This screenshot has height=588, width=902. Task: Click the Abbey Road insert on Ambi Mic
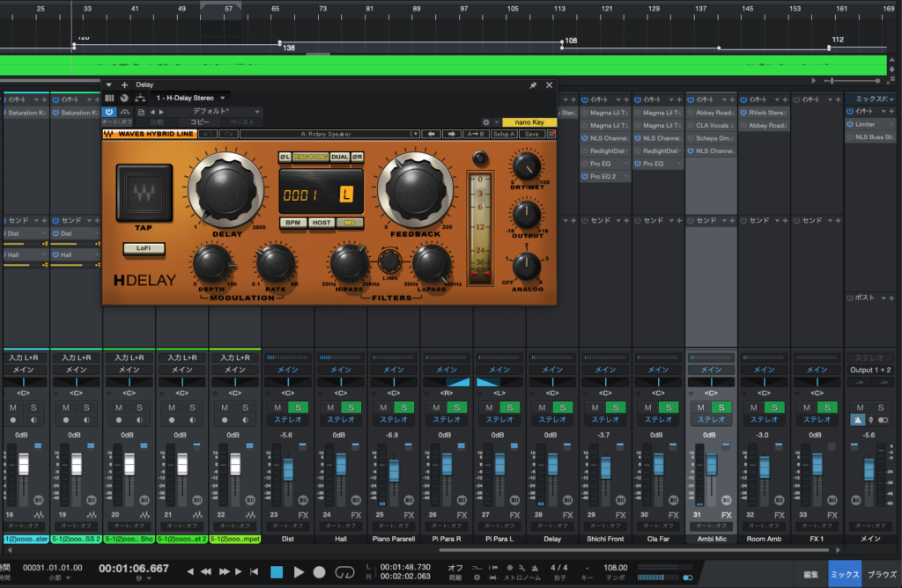click(712, 113)
